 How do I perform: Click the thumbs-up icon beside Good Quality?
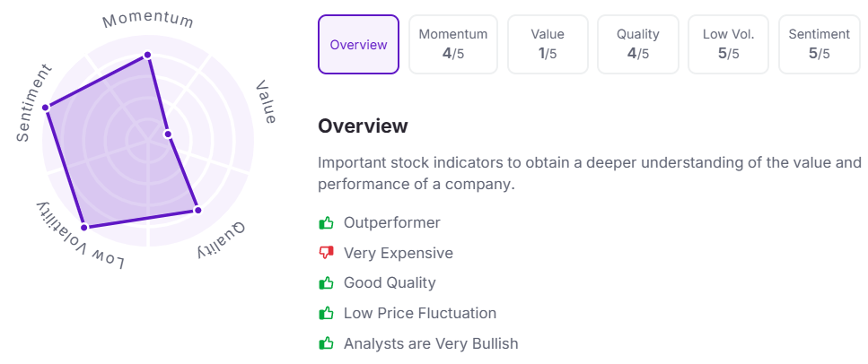[326, 283]
